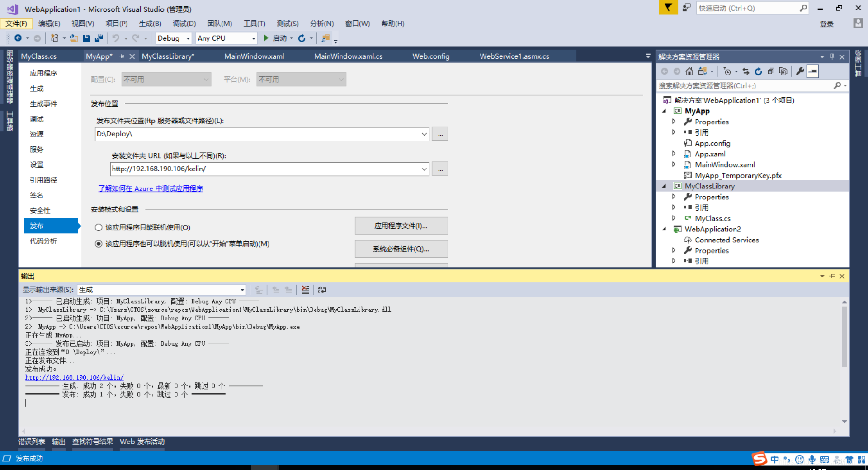Click the published URL link in output
Screen dimensions: 868x470
point(74,377)
